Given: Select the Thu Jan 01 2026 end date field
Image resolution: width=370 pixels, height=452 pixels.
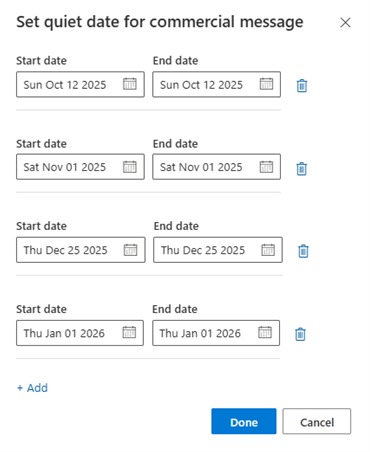Looking at the screenshot, I should (216, 333).
